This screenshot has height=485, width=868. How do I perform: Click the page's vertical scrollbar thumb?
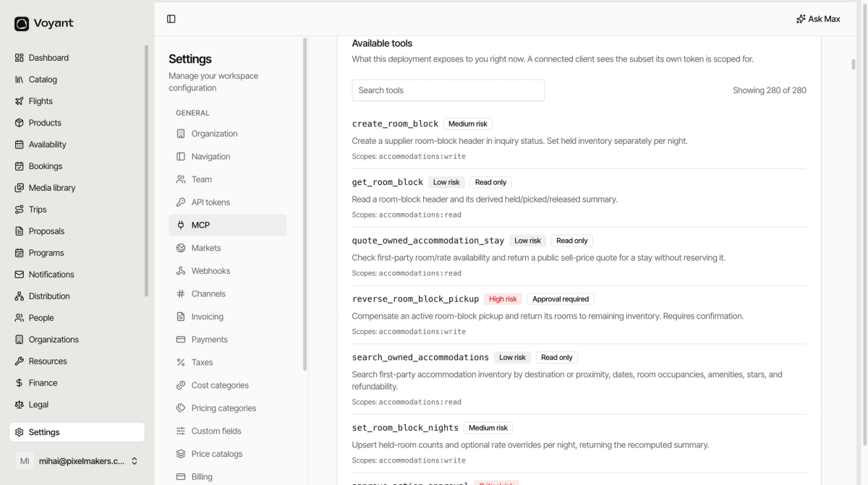(x=854, y=64)
